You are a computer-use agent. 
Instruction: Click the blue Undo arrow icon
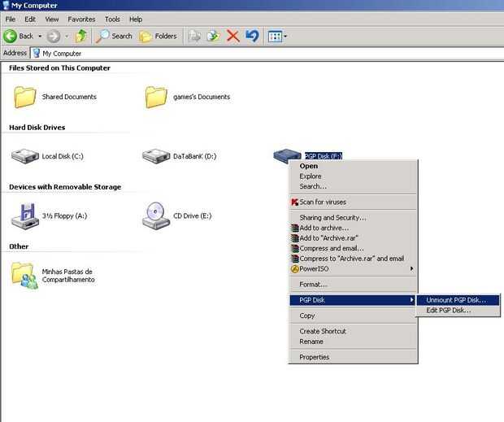[x=252, y=36]
